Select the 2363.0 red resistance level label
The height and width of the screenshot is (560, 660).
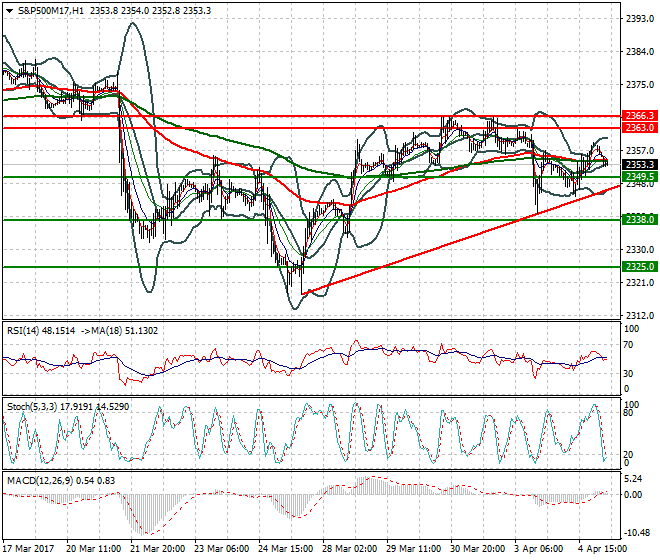pos(639,128)
